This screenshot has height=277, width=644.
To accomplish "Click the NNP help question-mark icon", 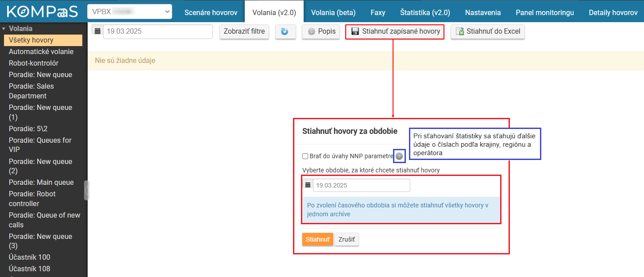I will click(x=399, y=156).
